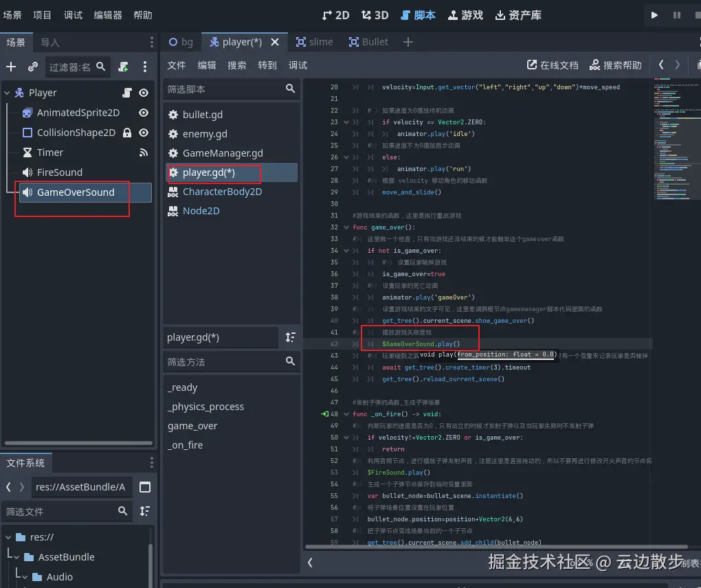Add a new scene tab
This screenshot has height=588, width=701.
[x=408, y=42]
